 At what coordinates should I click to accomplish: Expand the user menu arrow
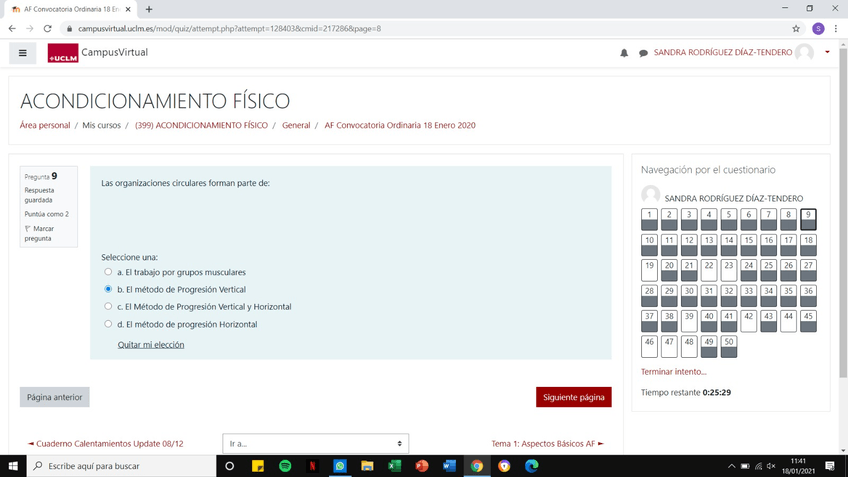click(827, 53)
